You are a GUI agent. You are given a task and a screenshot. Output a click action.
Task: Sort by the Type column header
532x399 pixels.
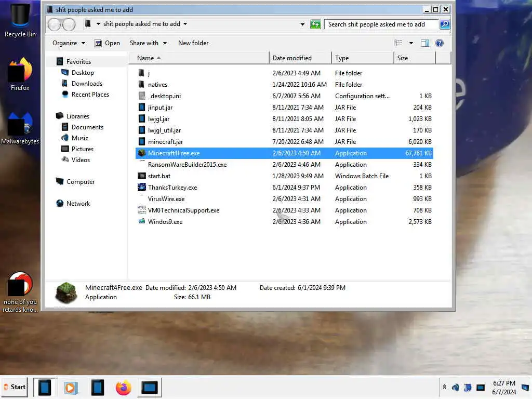(x=362, y=58)
